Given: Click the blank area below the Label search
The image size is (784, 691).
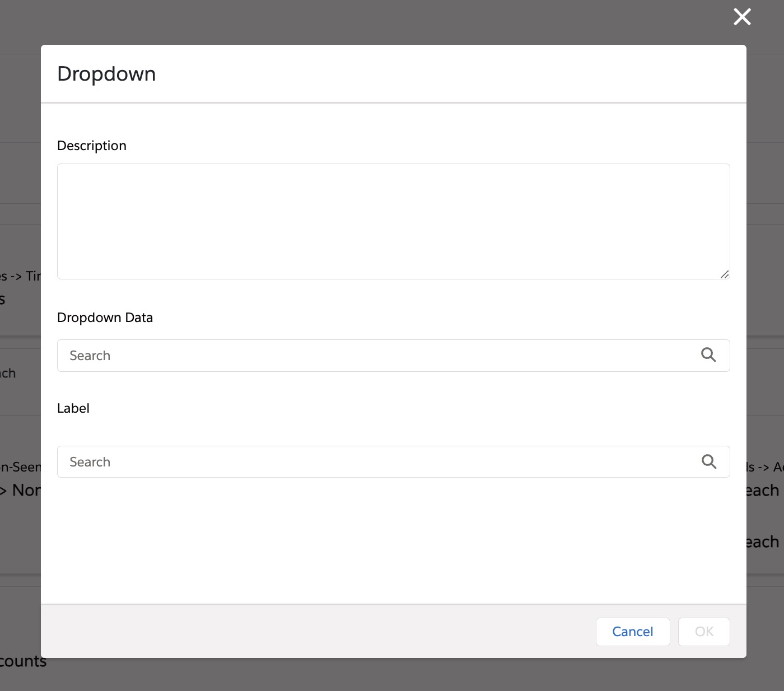Looking at the screenshot, I should click(392, 538).
